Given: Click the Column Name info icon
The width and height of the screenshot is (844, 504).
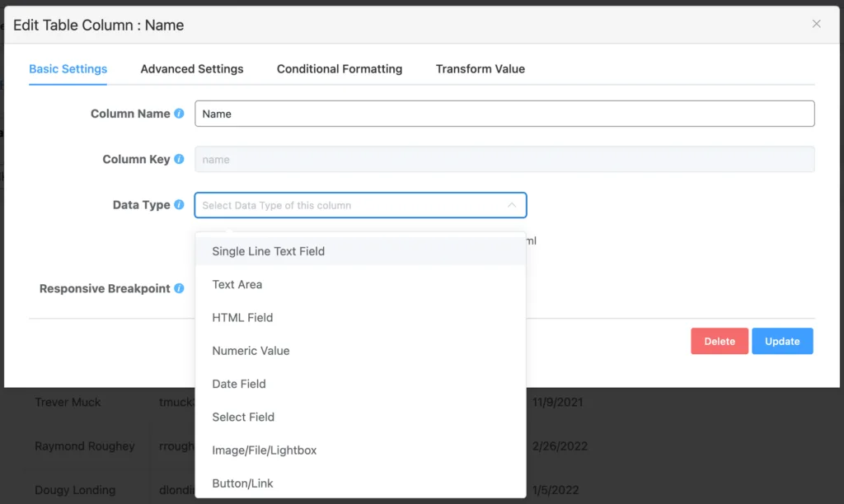Looking at the screenshot, I should pos(179,114).
